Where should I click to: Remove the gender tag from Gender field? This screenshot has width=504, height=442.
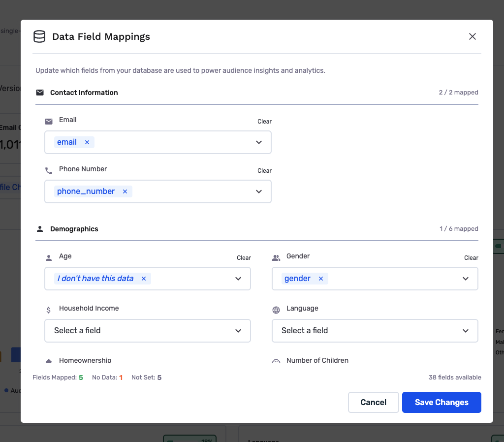click(x=321, y=279)
